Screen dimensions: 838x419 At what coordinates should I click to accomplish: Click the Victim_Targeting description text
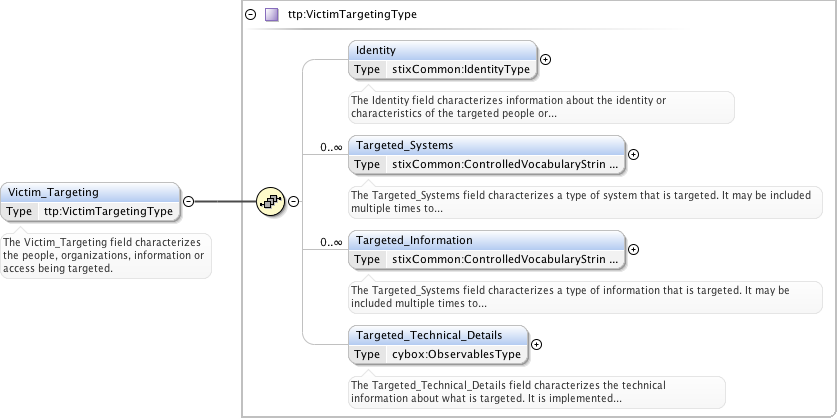(104, 255)
